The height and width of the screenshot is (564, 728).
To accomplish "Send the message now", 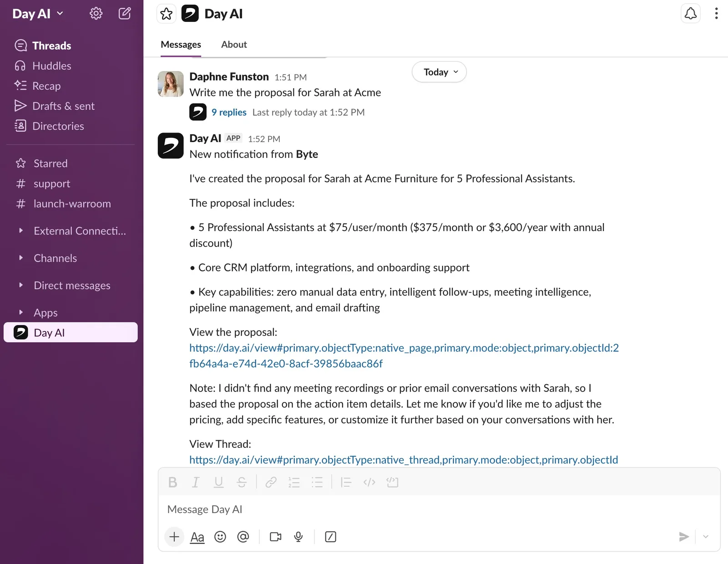I will click(684, 537).
